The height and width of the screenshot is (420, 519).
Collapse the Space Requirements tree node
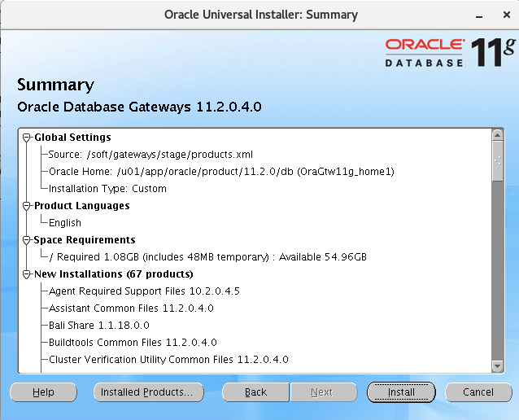point(27,240)
